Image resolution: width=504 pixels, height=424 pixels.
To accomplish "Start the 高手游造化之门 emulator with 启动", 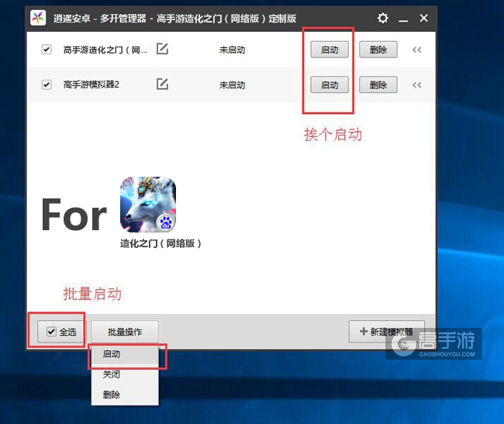I will point(330,50).
